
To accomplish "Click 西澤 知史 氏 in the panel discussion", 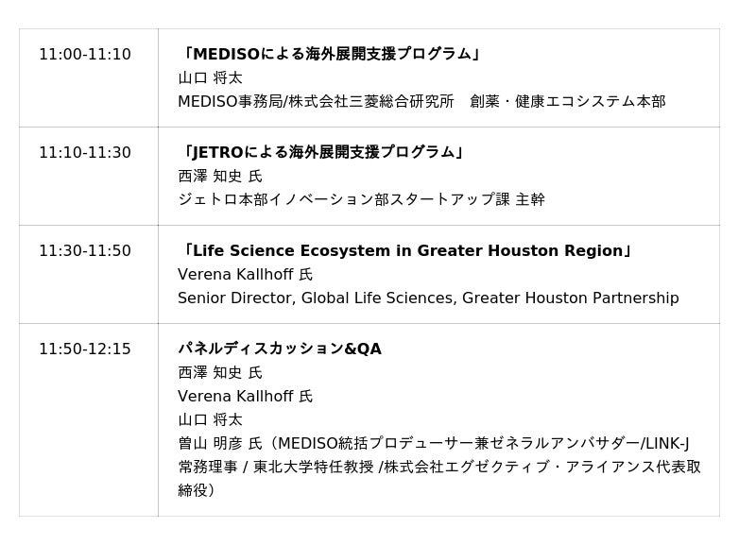I will point(220,373).
